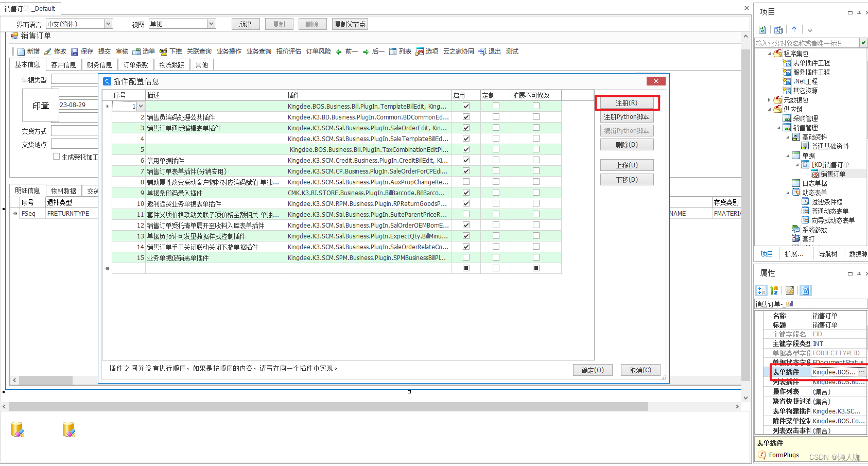Image resolution: width=868 pixels, height=466 pixels.
Task: Switch to the 导航树 tab in project panel
Action: click(x=828, y=254)
